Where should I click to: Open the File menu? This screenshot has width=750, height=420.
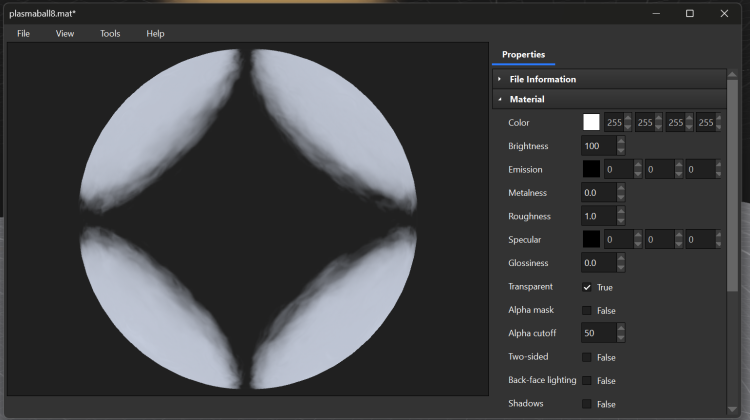[x=23, y=33]
